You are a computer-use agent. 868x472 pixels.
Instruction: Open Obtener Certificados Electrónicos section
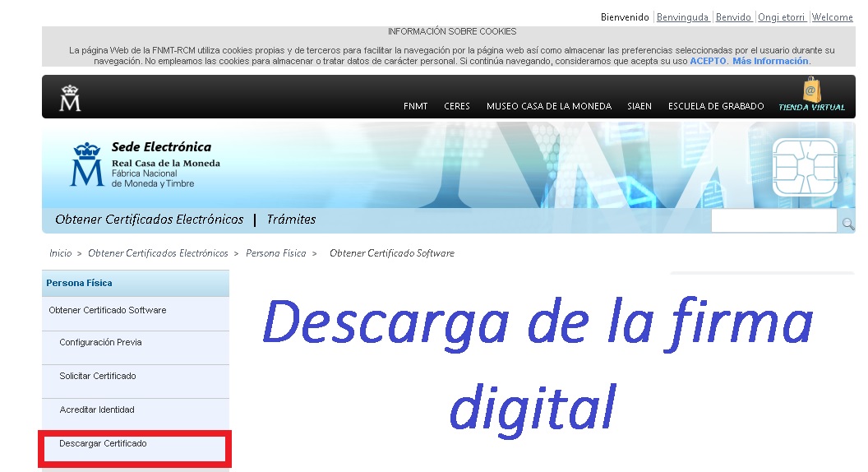(150, 220)
